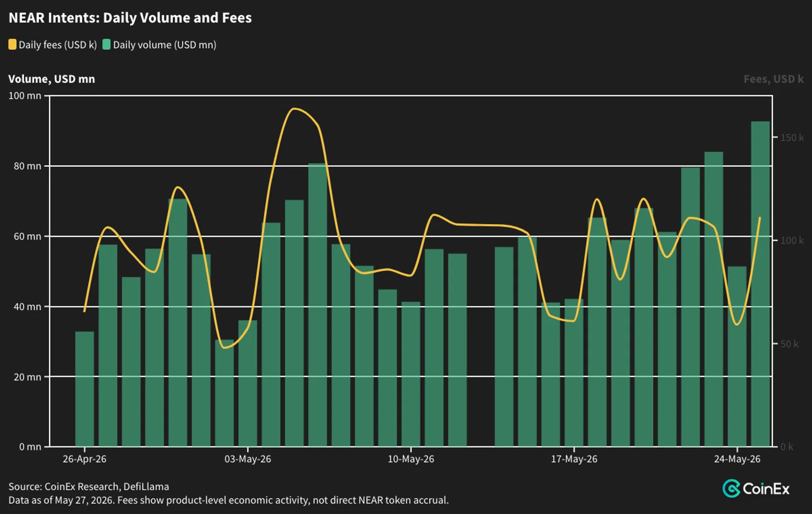Click the '26-Apr-26' date label

84,459
